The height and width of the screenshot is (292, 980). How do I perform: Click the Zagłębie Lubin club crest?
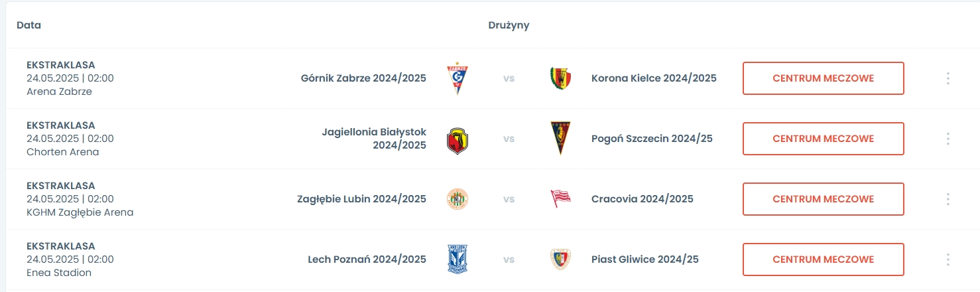click(x=458, y=199)
